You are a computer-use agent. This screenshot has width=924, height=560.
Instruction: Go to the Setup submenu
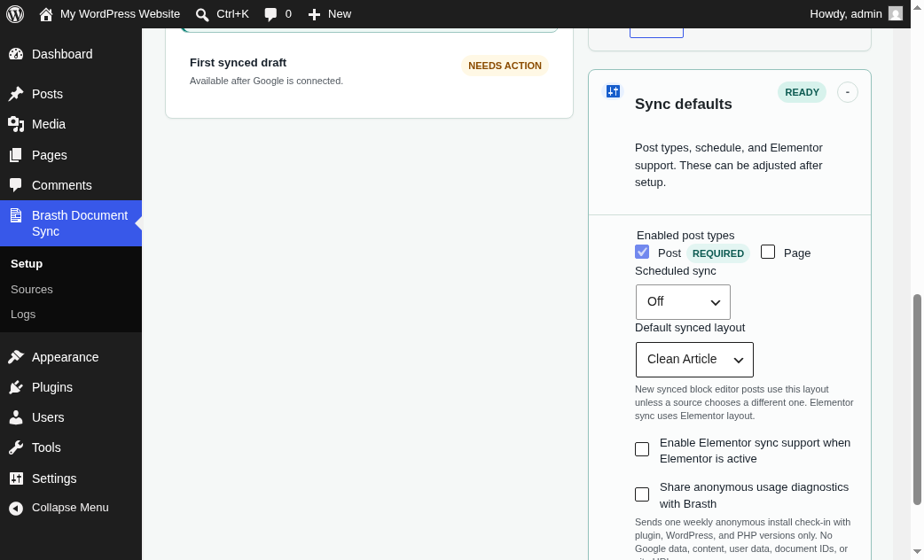tap(27, 264)
